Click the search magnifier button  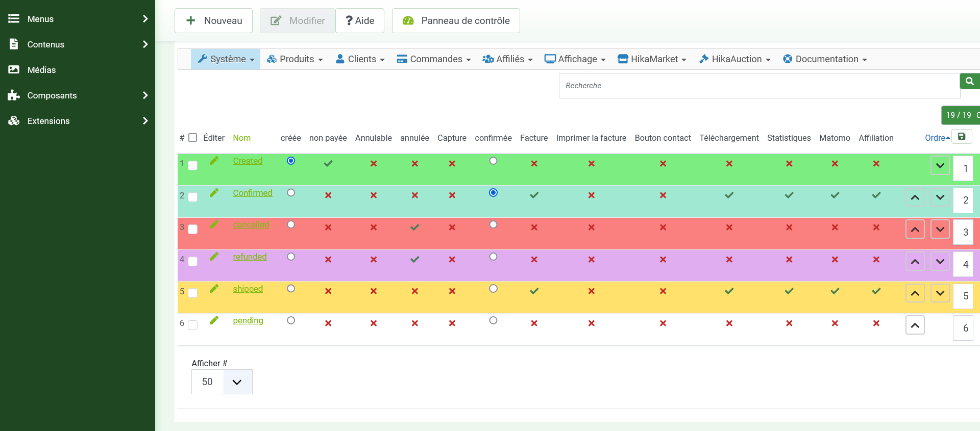(x=970, y=81)
